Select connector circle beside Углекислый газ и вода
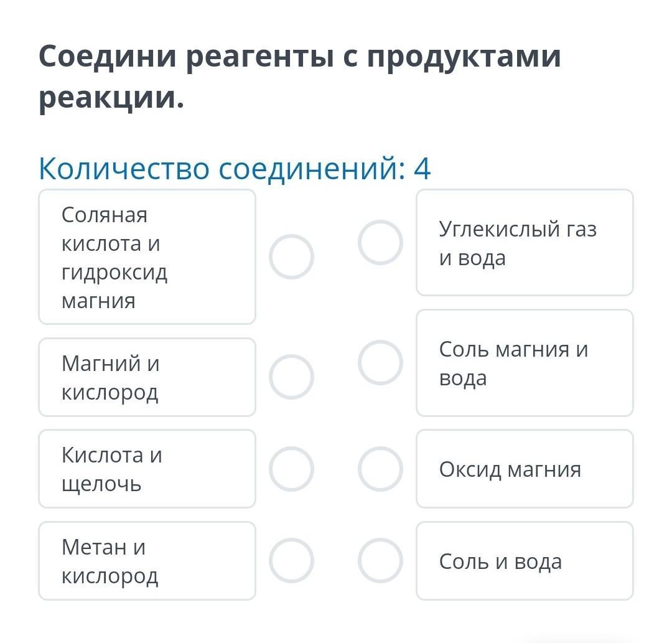672x643 pixels. click(x=380, y=242)
